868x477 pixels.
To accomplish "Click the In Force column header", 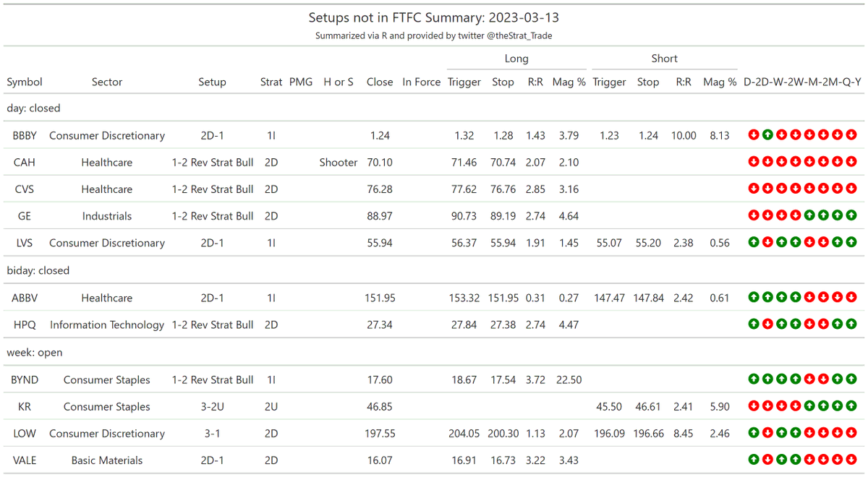I will pyautogui.click(x=422, y=82).
